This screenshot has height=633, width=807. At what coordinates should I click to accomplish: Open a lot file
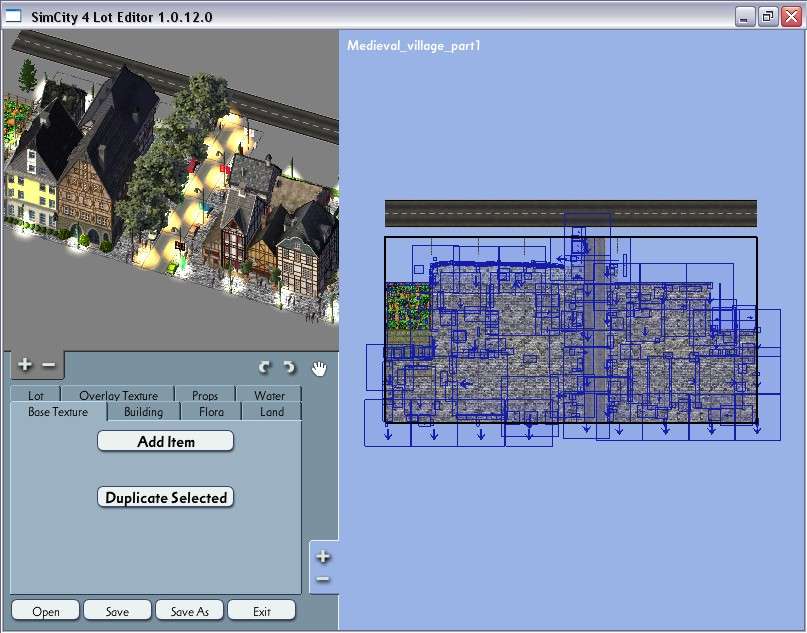coord(45,611)
